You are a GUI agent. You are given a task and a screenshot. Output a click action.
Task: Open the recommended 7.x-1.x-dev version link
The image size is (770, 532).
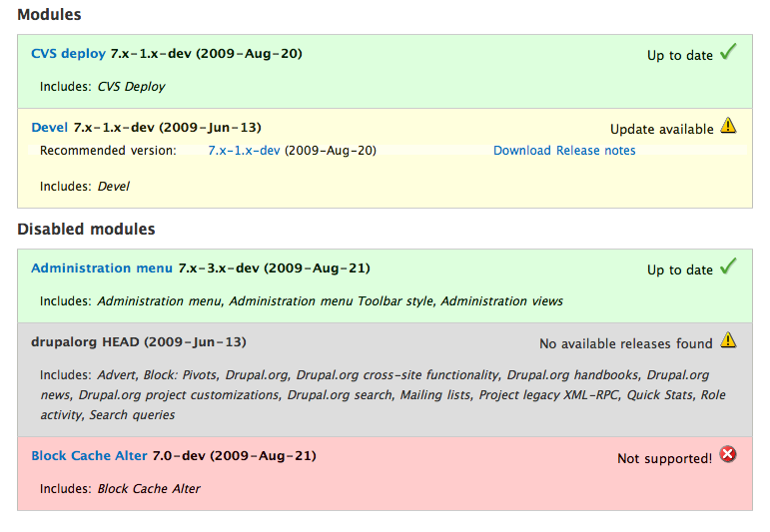click(x=244, y=150)
